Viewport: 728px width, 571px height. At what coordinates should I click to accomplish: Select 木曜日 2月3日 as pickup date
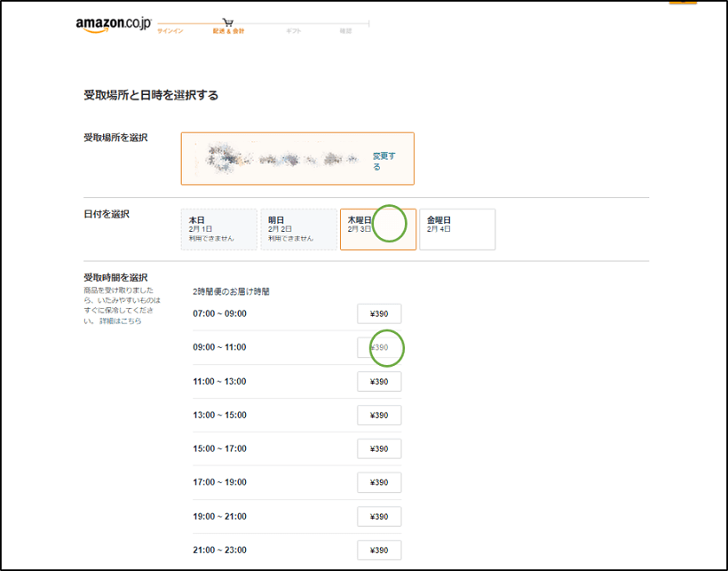377,229
